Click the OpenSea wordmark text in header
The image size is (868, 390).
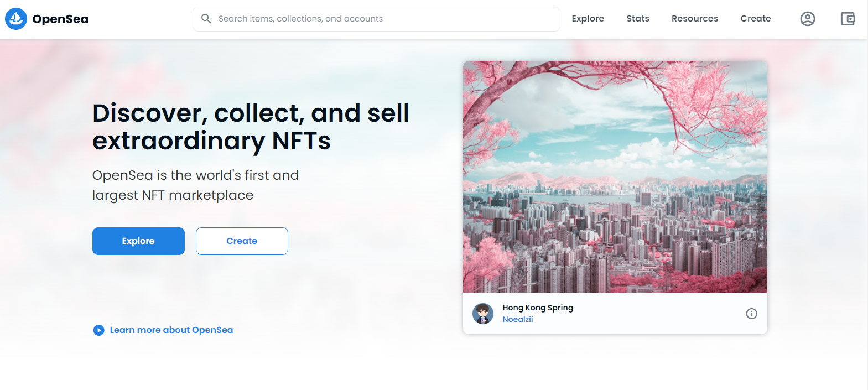60,19
